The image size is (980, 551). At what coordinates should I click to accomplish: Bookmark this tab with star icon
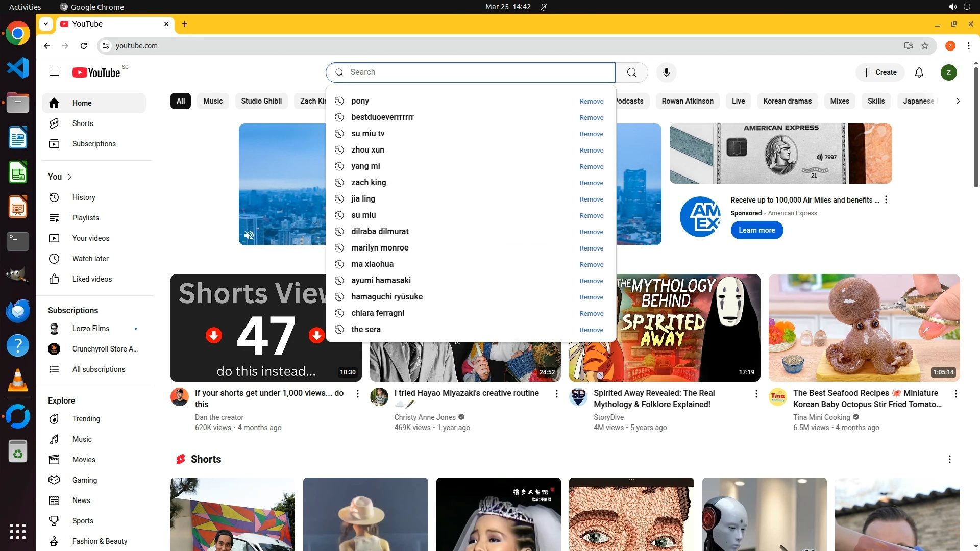(925, 46)
